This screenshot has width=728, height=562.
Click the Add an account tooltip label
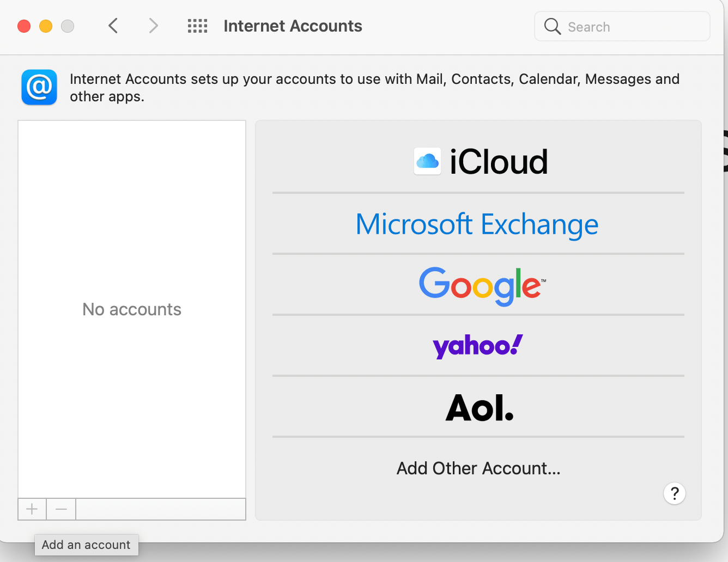click(x=86, y=545)
